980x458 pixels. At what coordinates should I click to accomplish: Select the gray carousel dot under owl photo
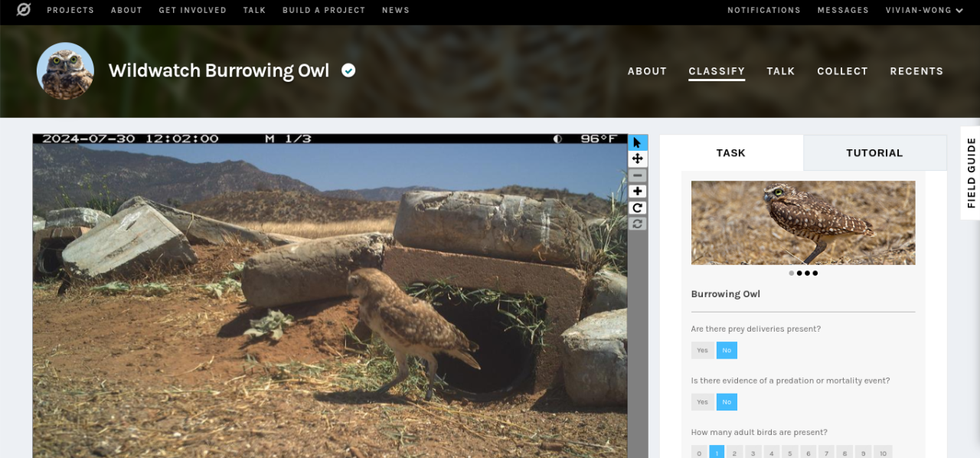click(x=792, y=273)
